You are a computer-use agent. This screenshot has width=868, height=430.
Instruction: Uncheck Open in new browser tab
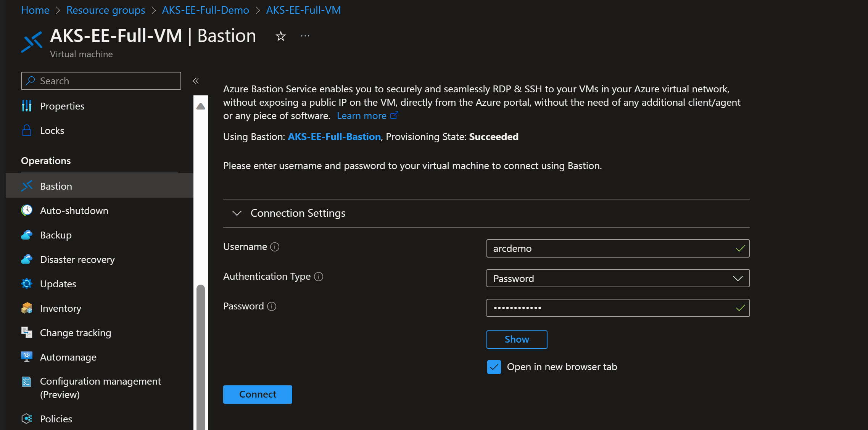coord(494,367)
